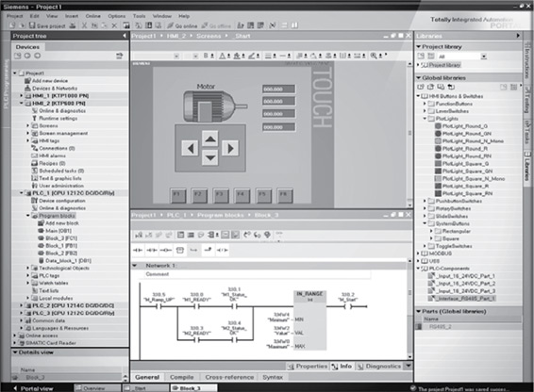Click the IN_RANGE instruction box

[x=309, y=321]
